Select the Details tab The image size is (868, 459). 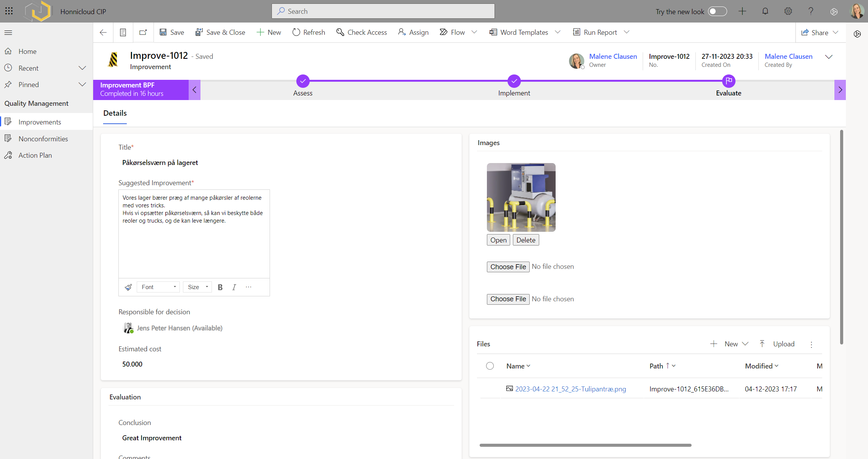(x=115, y=113)
